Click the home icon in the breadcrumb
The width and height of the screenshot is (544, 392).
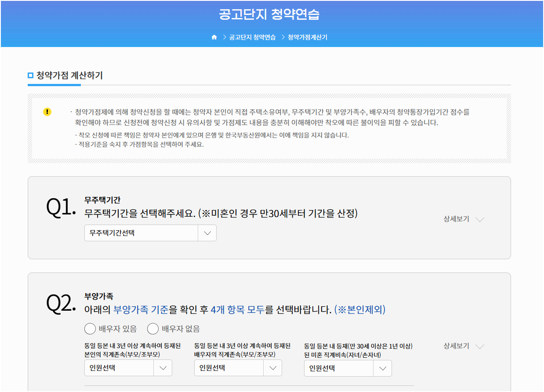click(214, 37)
